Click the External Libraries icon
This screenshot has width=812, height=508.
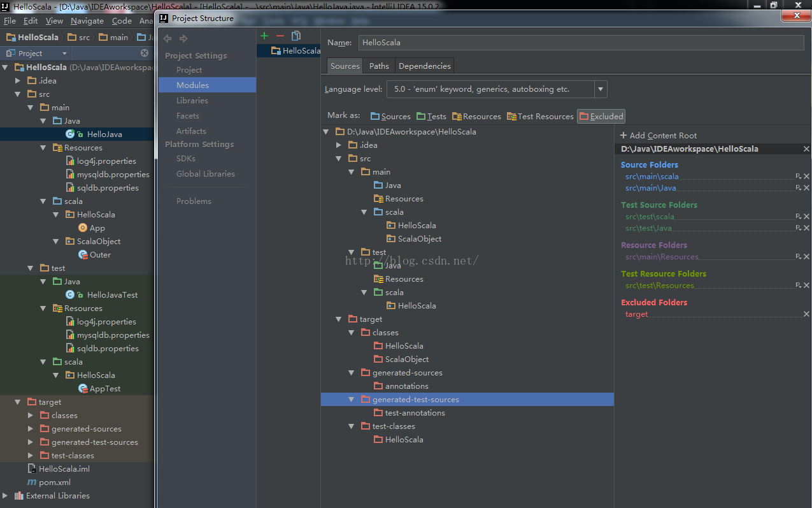coord(19,495)
